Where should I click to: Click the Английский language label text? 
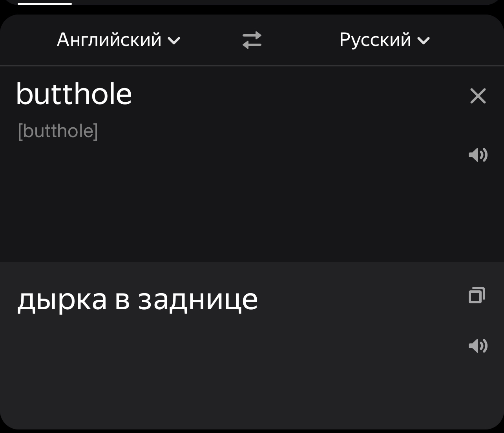(109, 40)
